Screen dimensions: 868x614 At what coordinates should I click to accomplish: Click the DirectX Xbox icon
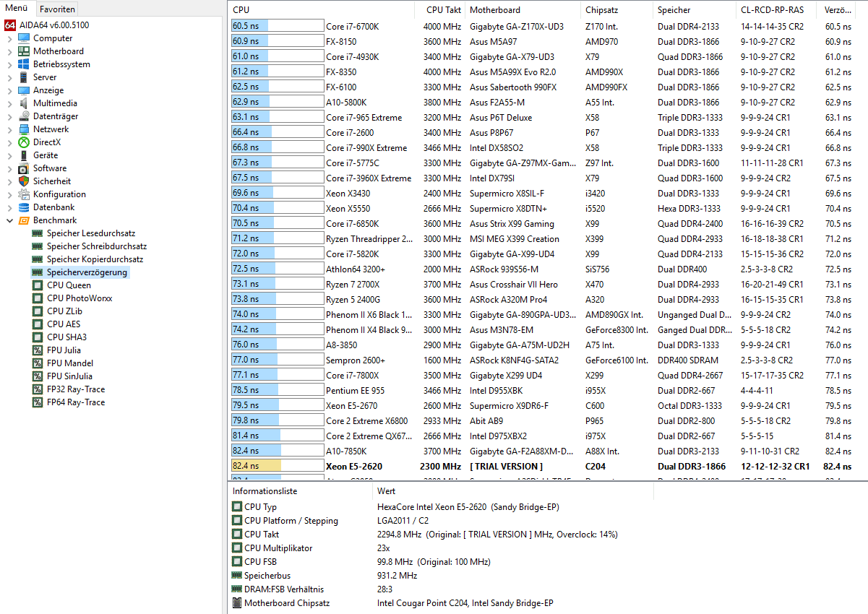pos(24,142)
